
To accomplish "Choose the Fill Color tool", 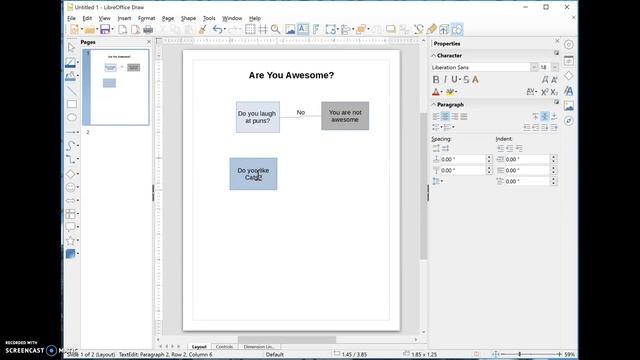I will click(x=70, y=76).
